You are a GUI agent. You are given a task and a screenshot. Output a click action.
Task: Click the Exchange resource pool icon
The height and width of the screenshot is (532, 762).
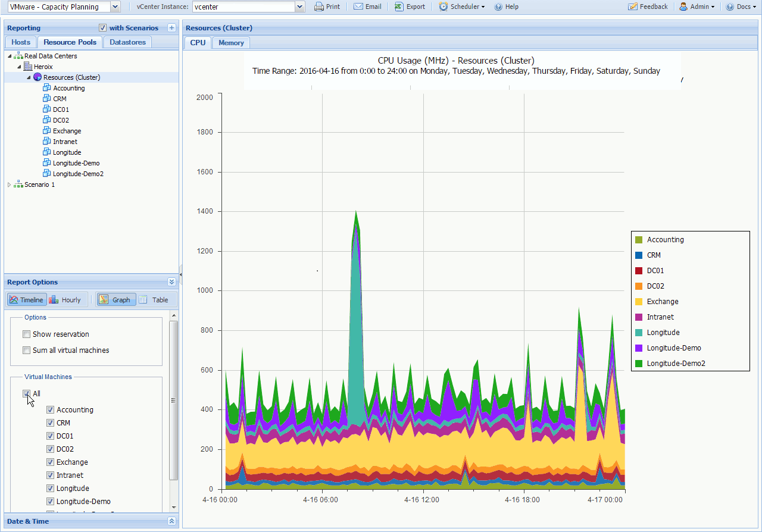tap(47, 131)
